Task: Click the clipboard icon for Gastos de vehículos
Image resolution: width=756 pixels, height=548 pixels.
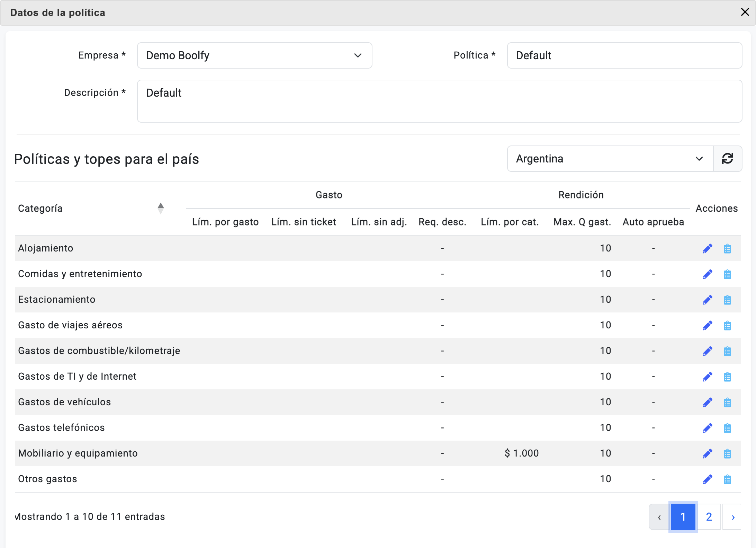Action: coord(727,402)
